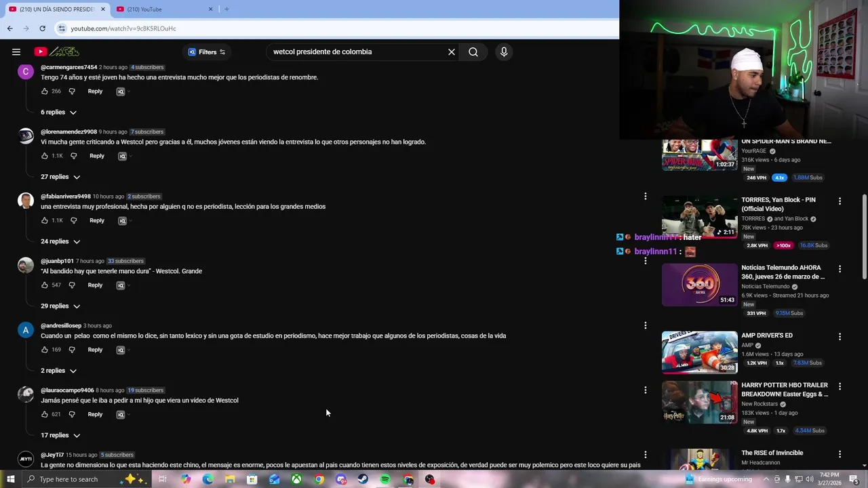Open more options for AMP DRIVER'S ED video

tap(840, 337)
